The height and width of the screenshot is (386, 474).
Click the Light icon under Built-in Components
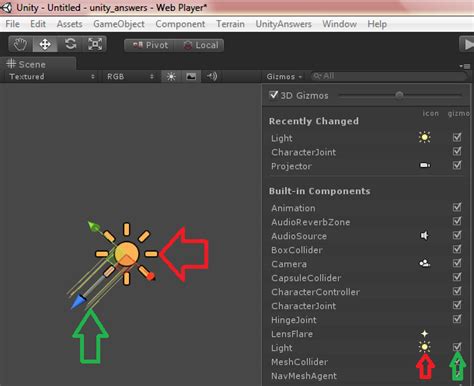(425, 347)
